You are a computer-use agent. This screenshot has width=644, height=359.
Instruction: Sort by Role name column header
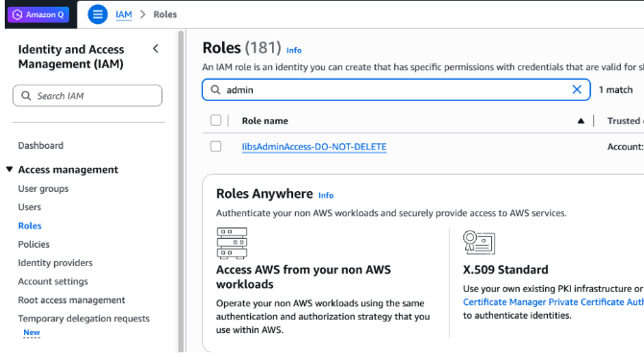265,121
